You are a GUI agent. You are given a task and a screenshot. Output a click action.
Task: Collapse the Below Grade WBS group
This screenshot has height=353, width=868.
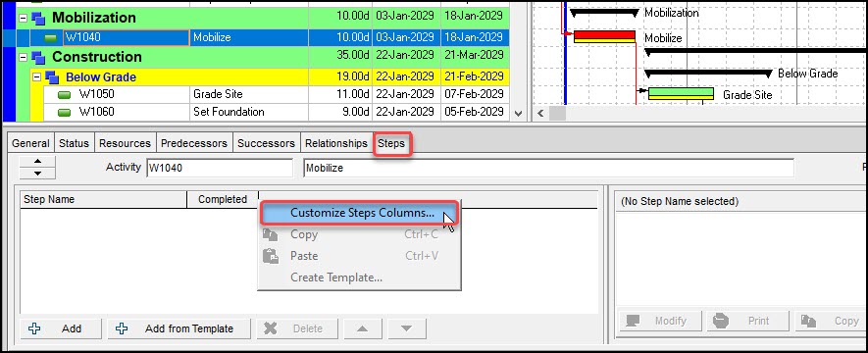click(x=36, y=76)
